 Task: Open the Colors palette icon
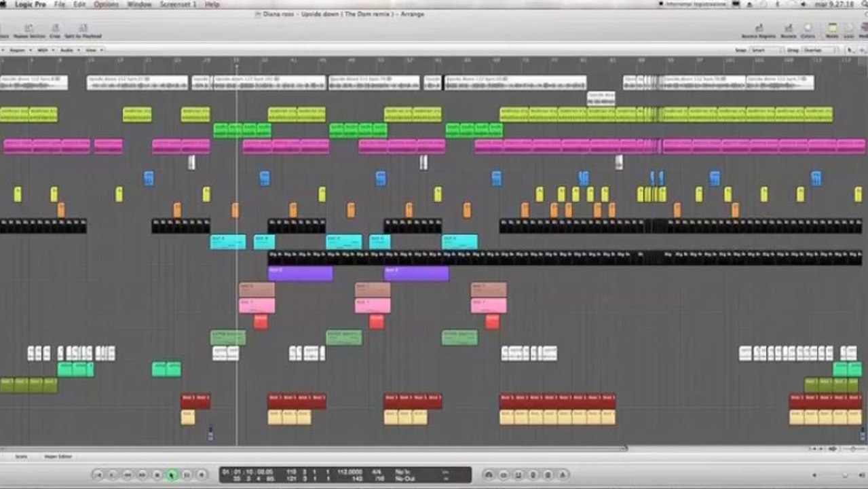pyautogui.click(x=808, y=29)
